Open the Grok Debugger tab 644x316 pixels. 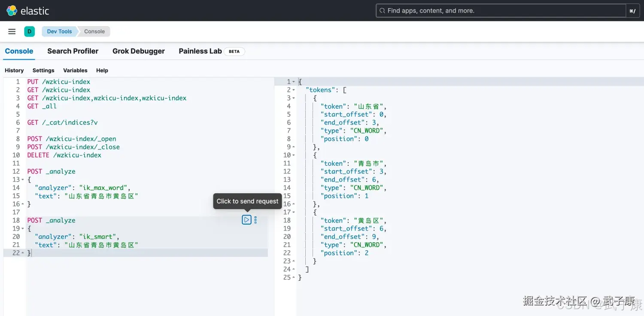pos(138,51)
